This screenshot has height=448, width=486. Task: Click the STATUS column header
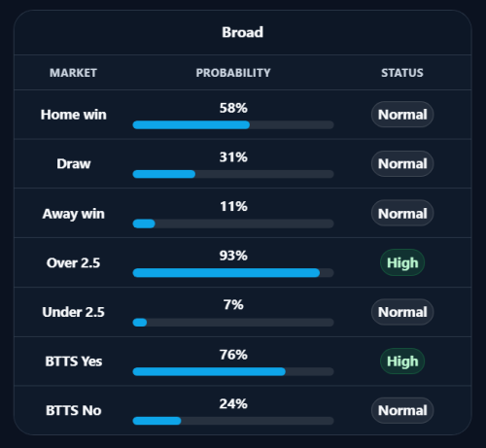[402, 73]
